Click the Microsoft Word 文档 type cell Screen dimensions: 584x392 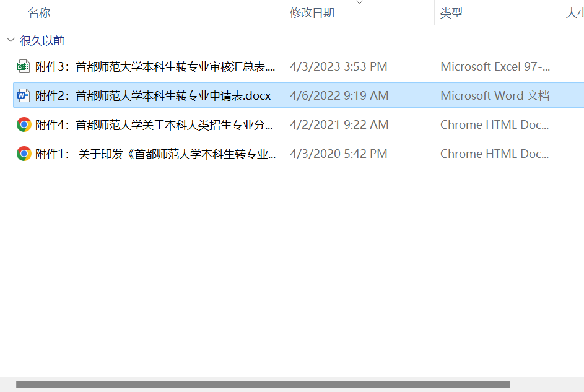(495, 95)
